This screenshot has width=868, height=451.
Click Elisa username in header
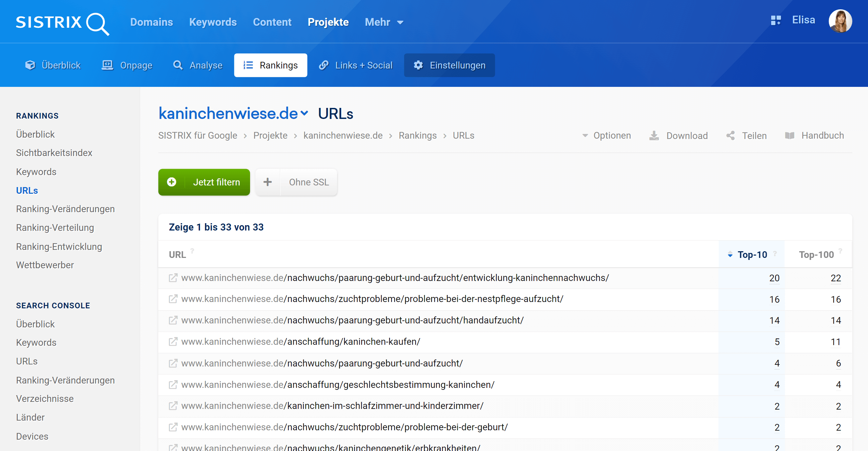pos(803,20)
